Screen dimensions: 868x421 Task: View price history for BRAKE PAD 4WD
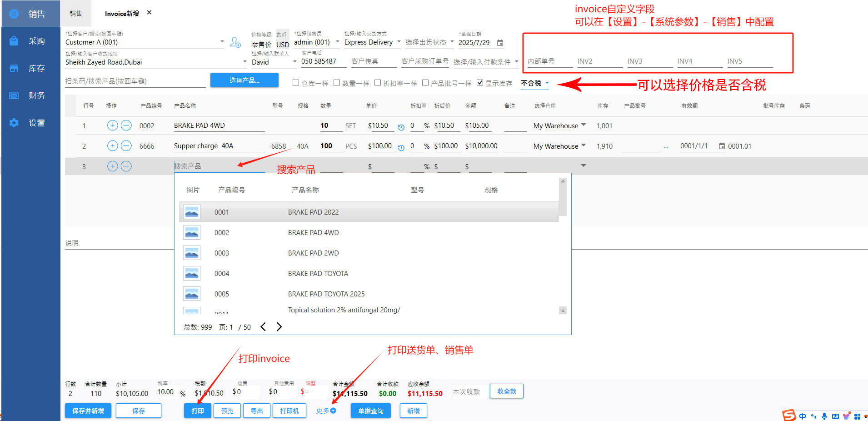click(x=401, y=127)
